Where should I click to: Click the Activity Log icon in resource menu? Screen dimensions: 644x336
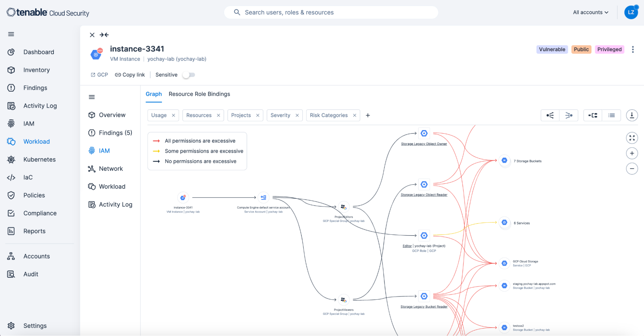92,205
